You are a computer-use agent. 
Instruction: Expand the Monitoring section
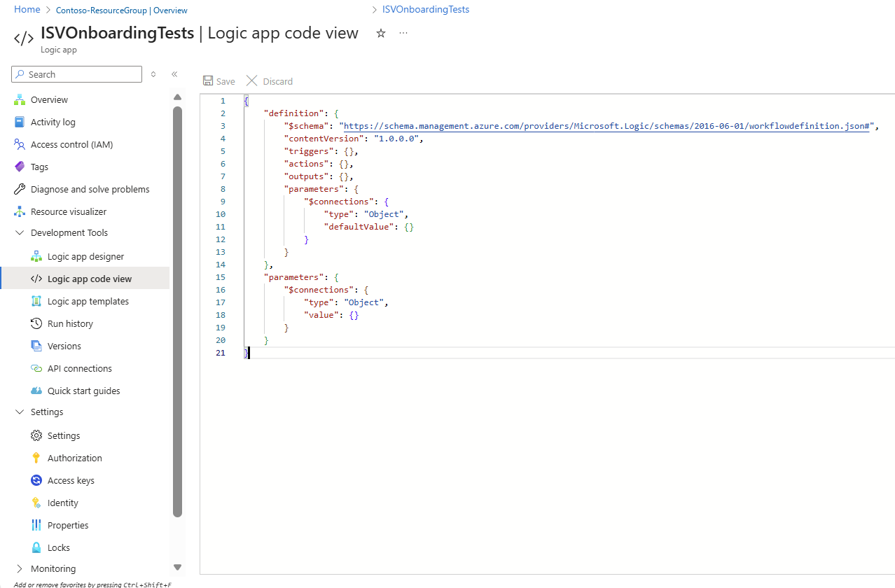[x=20, y=568]
